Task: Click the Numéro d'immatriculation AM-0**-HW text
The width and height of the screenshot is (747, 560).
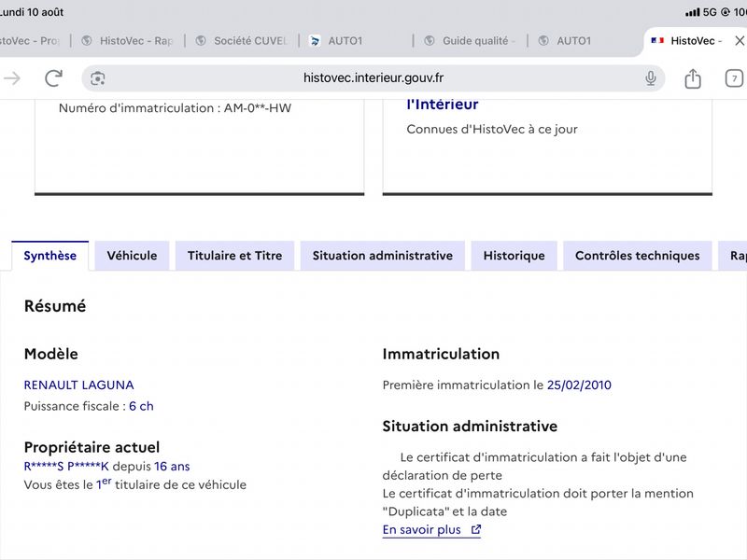Action: pyautogui.click(x=175, y=108)
